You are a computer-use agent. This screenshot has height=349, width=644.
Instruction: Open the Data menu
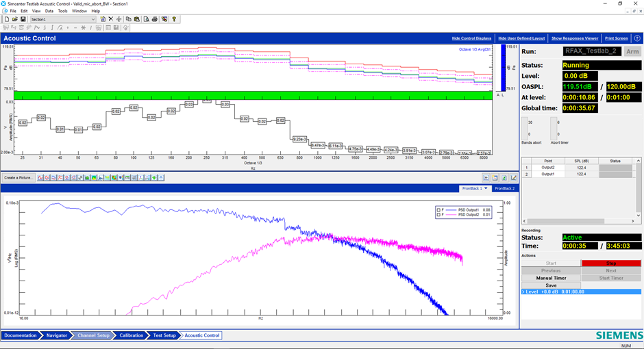coord(49,11)
